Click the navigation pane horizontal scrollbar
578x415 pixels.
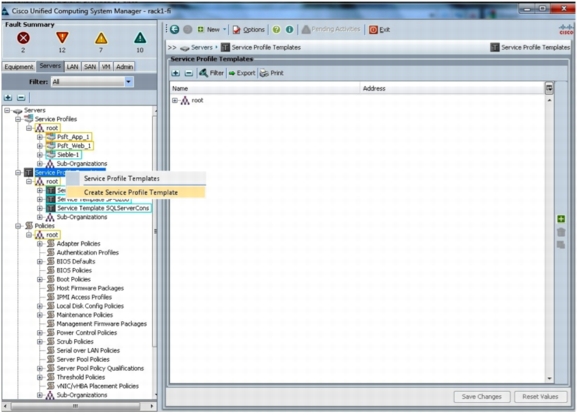click(x=75, y=406)
